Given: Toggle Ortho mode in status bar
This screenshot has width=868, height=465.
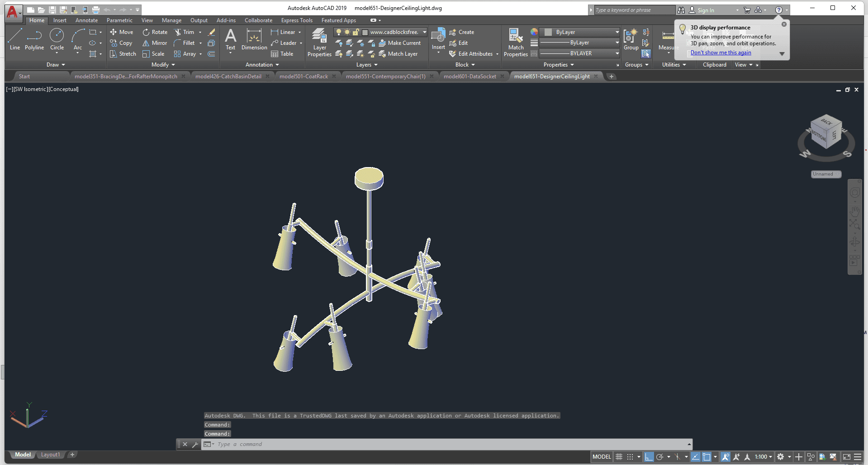Looking at the screenshot, I should click(649, 457).
